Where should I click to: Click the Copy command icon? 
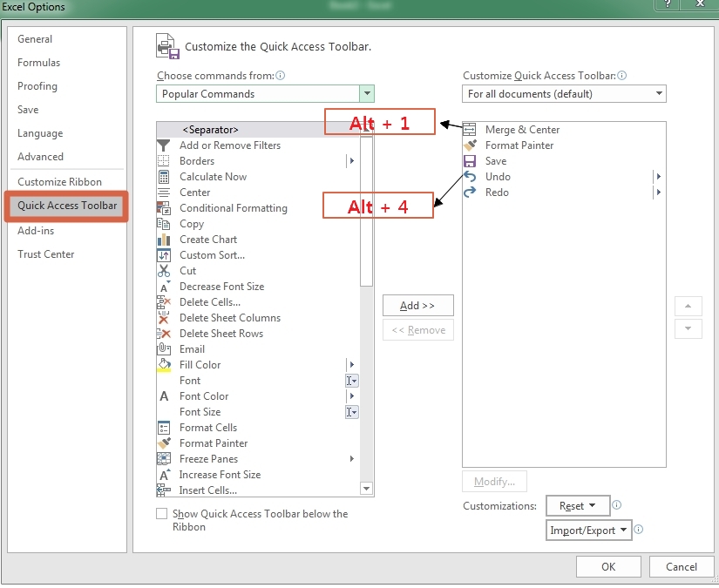pyautogui.click(x=163, y=224)
